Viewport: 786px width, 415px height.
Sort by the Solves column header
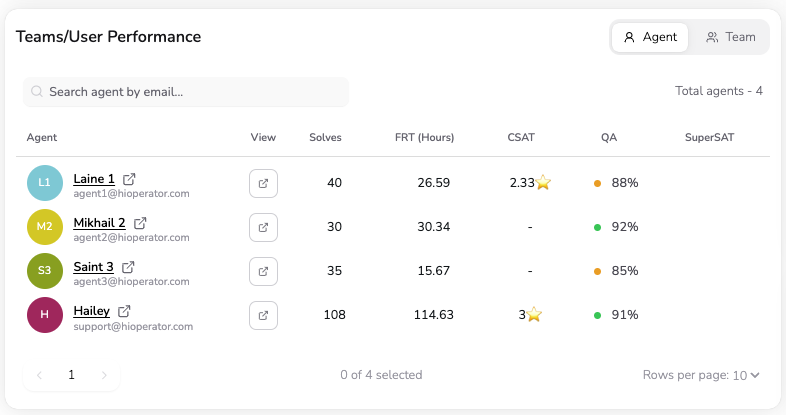click(325, 137)
